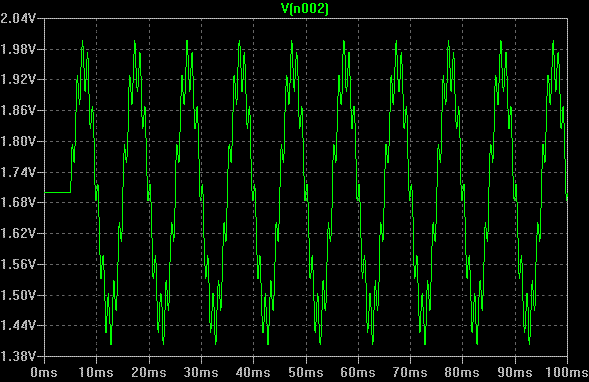Click the 1.38V vertical axis label
589x382 pixels.
tap(18, 356)
